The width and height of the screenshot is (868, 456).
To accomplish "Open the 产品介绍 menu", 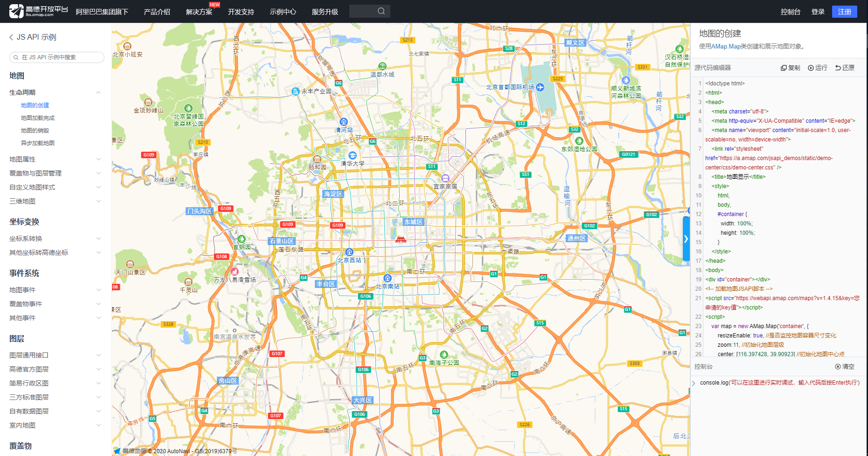I will (157, 12).
